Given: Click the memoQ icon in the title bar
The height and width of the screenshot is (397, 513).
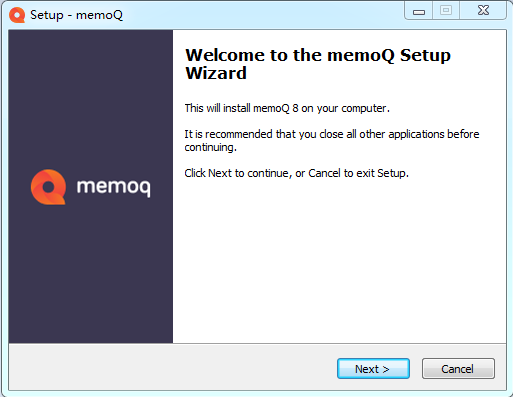Looking at the screenshot, I should (17, 15).
